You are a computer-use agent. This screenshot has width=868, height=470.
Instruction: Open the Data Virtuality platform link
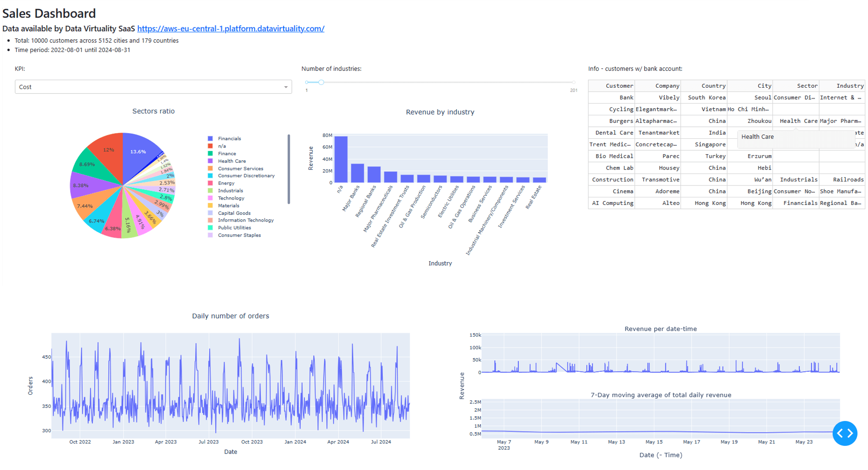coord(231,29)
